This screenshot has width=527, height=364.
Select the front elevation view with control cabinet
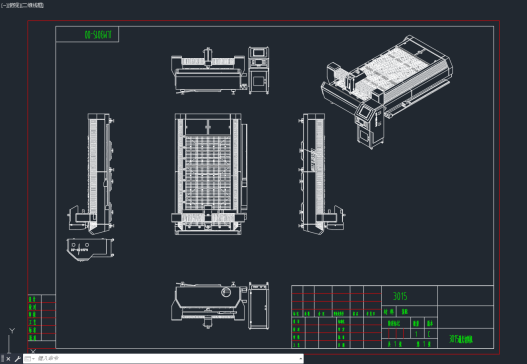coord(220,70)
